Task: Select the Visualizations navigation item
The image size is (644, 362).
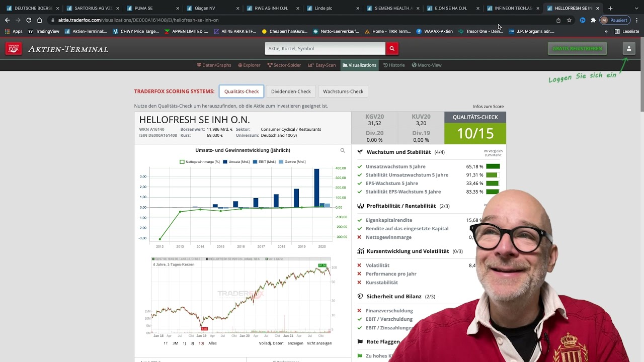Action: [359, 65]
